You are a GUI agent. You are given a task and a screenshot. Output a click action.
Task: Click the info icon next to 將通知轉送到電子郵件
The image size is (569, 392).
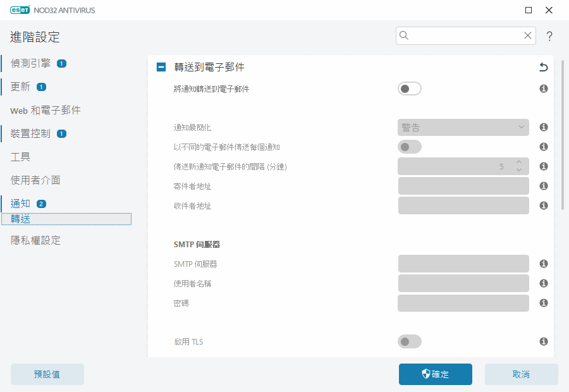pos(543,89)
